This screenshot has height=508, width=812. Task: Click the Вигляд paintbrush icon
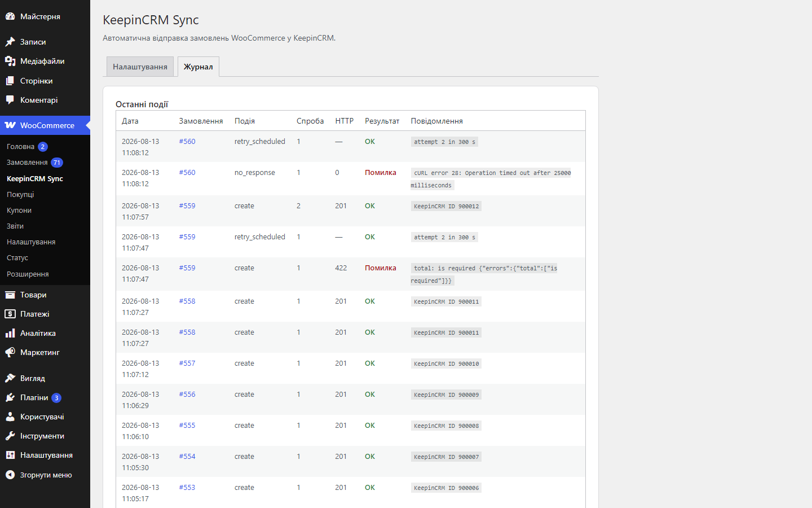[10, 378]
